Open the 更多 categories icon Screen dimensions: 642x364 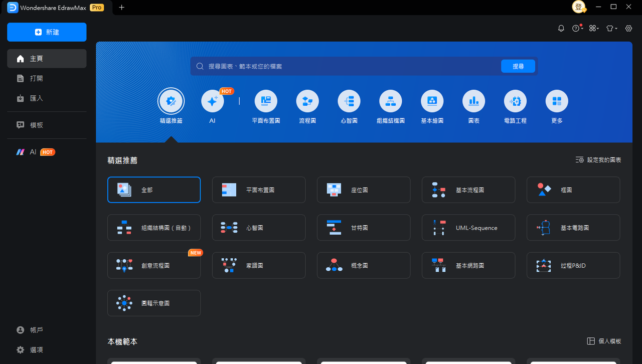point(557,101)
